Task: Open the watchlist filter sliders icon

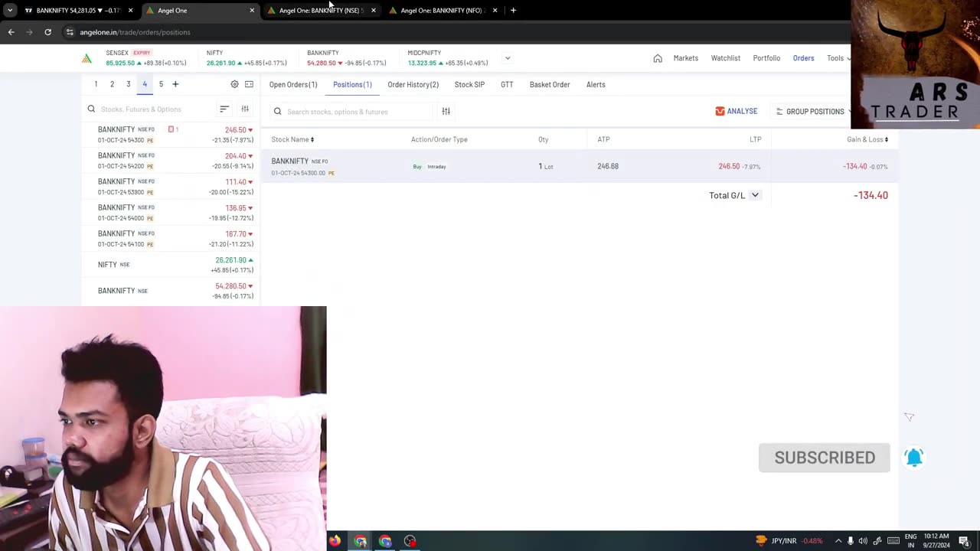Action: click(245, 109)
